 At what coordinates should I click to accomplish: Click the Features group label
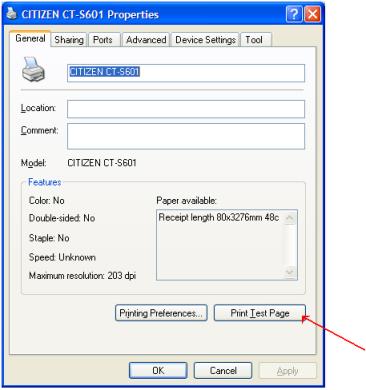tap(45, 182)
